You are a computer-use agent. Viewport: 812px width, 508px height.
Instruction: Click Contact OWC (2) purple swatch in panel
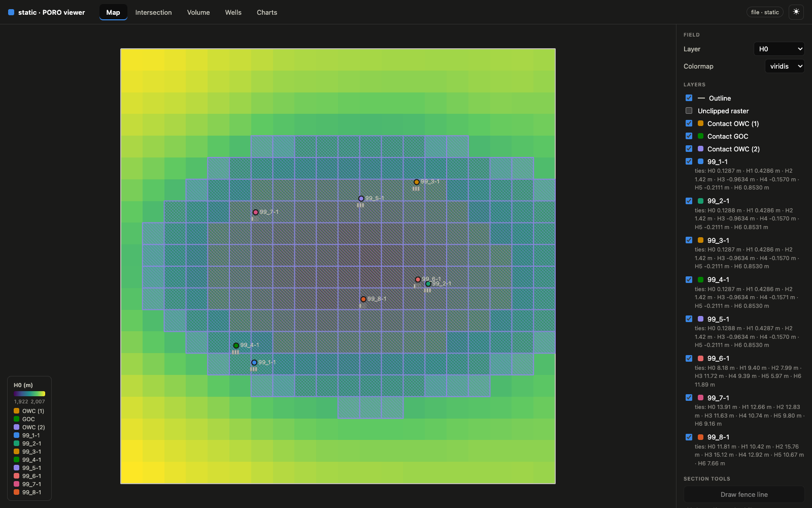tap(700, 149)
